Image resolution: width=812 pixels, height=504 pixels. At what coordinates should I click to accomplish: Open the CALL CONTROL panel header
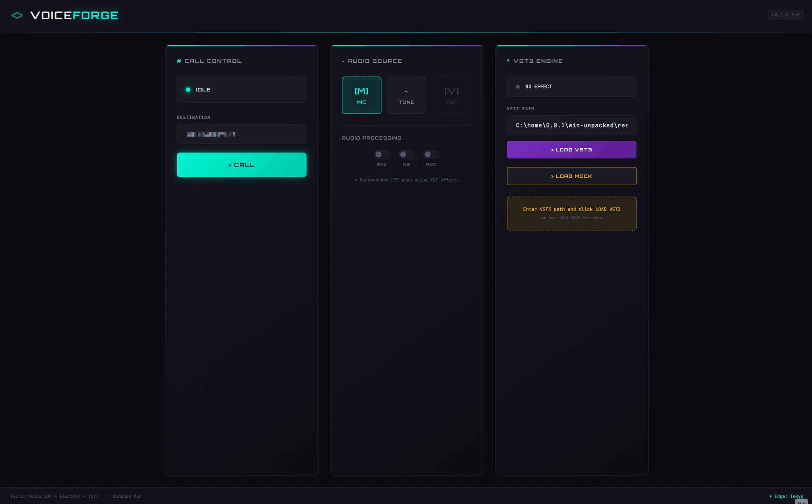pyautogui.click(x=209, y=60)
